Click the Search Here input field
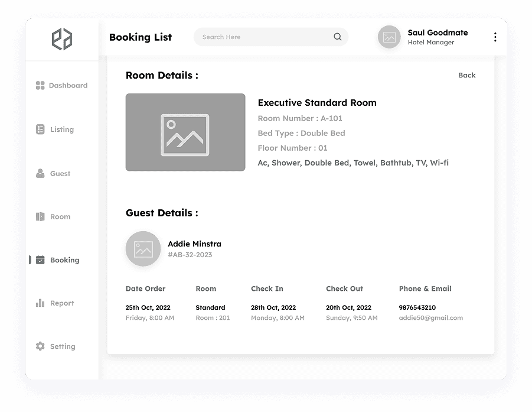Image resolution: width=532 pixels, height=412 pixels. (260, 37)
